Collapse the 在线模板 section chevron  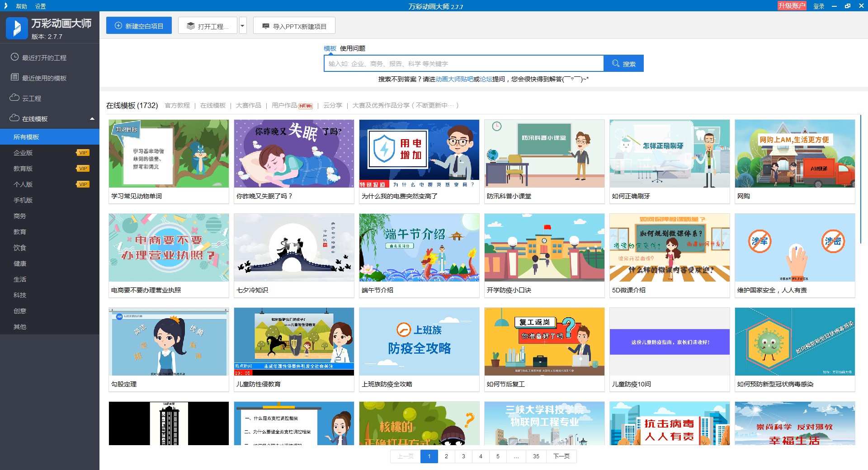92,118
